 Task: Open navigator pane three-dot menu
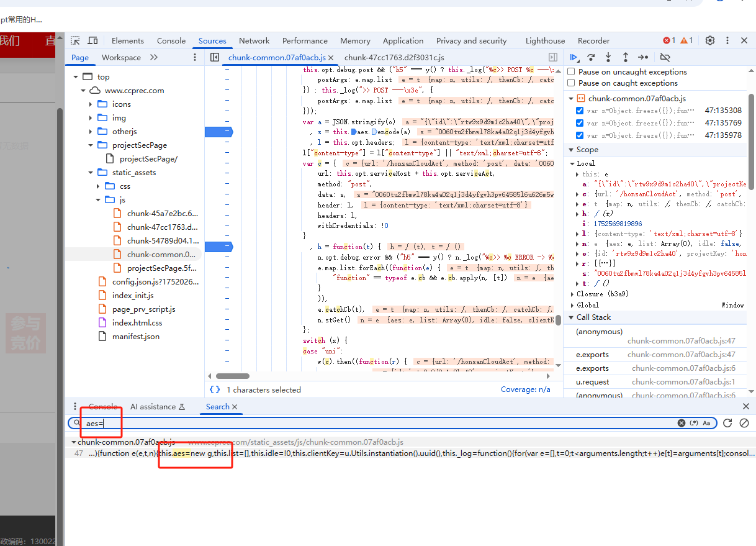194,57
